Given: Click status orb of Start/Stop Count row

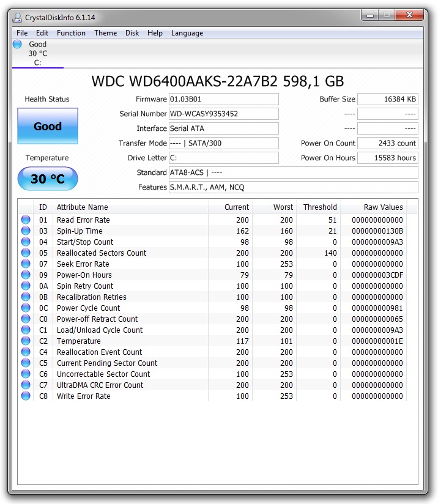Looking at the screenshot, I should tap(26, 242).
